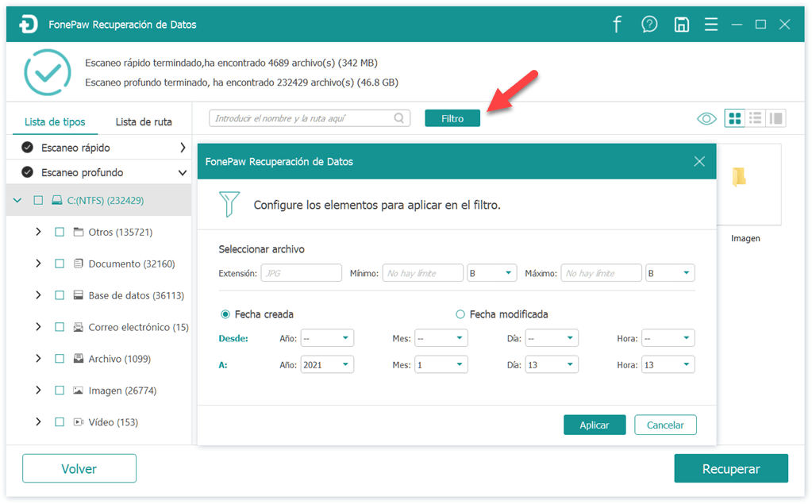
Task: Expand the Vídeo tree node
Action: point(38,422)
